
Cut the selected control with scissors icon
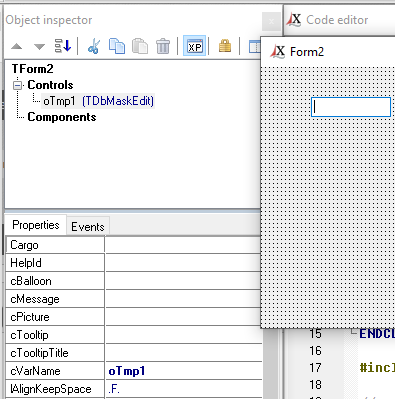click(x=94, y=46)
